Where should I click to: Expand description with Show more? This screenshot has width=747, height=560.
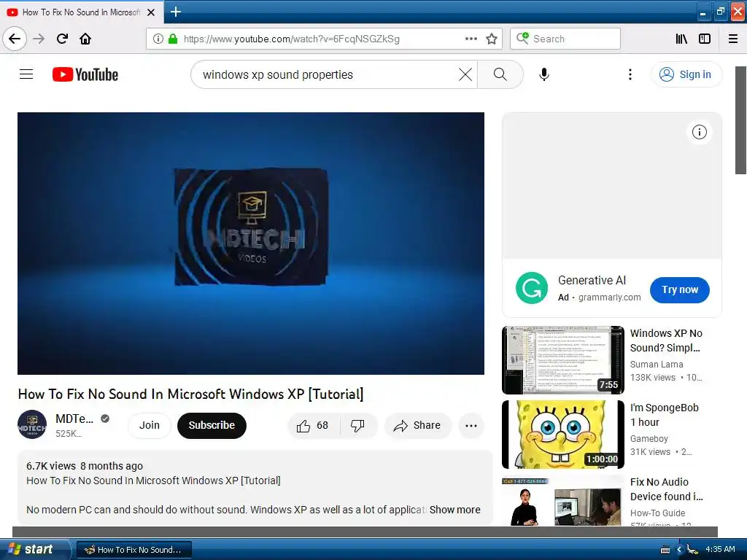point(455,510)
